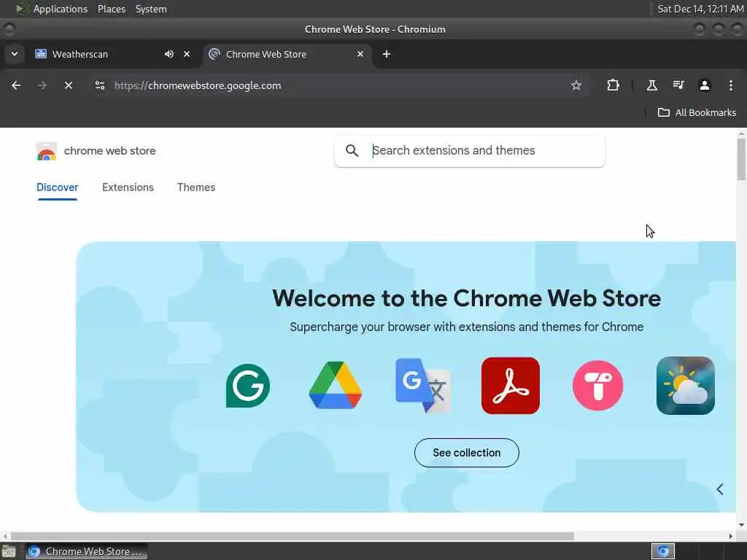
Task: Mute the Weatherscan tab audio
Action: [x=169, y=54]
